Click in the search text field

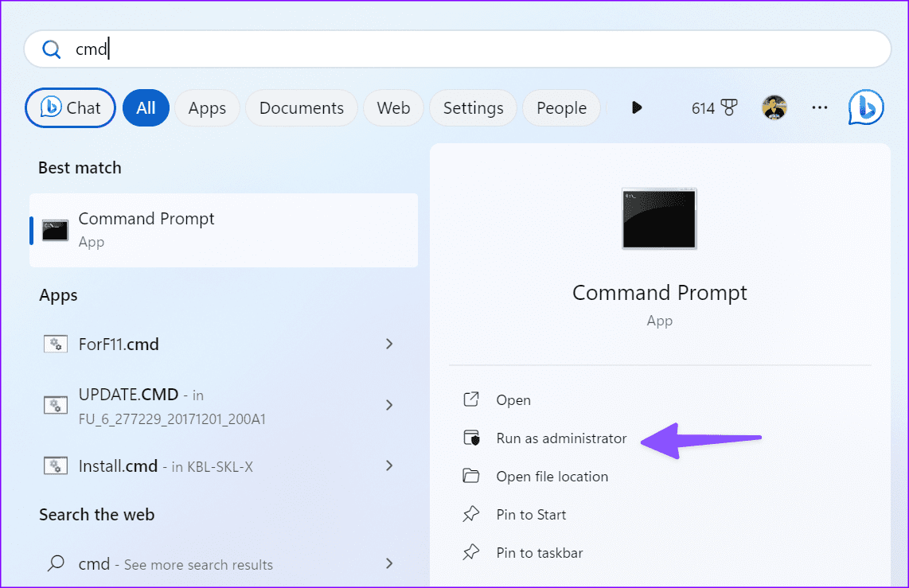click(478, 49)
